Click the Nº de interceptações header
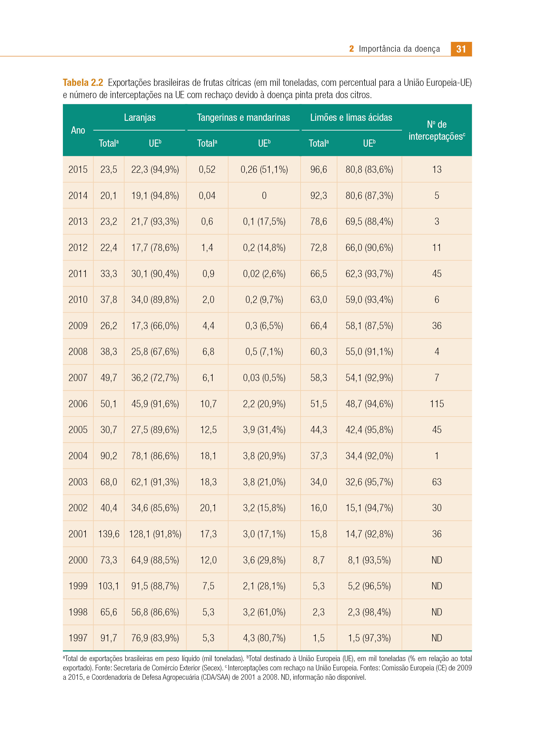This screenshot has width=535, height=756. click(x=437, y=130)
